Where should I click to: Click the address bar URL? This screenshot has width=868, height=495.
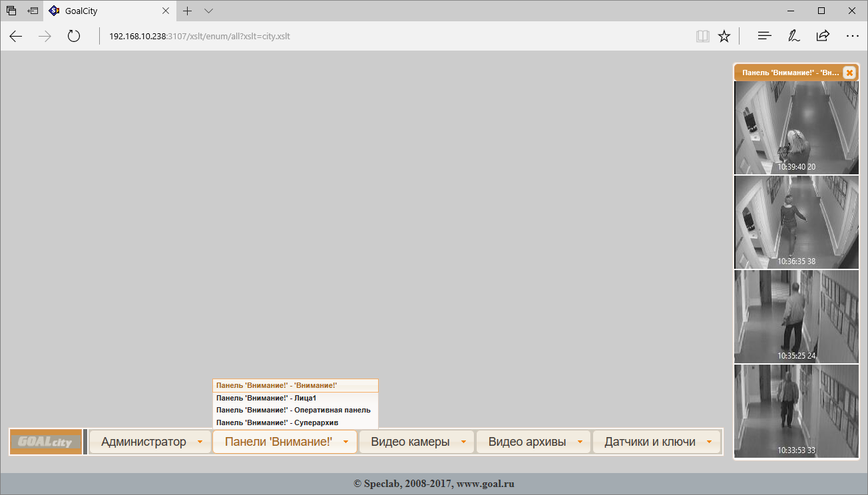(200, 36)
